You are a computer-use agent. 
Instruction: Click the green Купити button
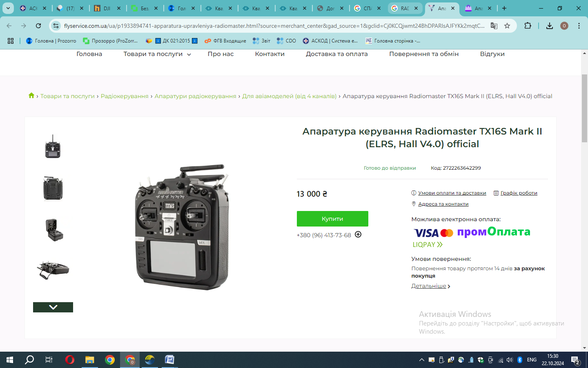coord(332,219)
